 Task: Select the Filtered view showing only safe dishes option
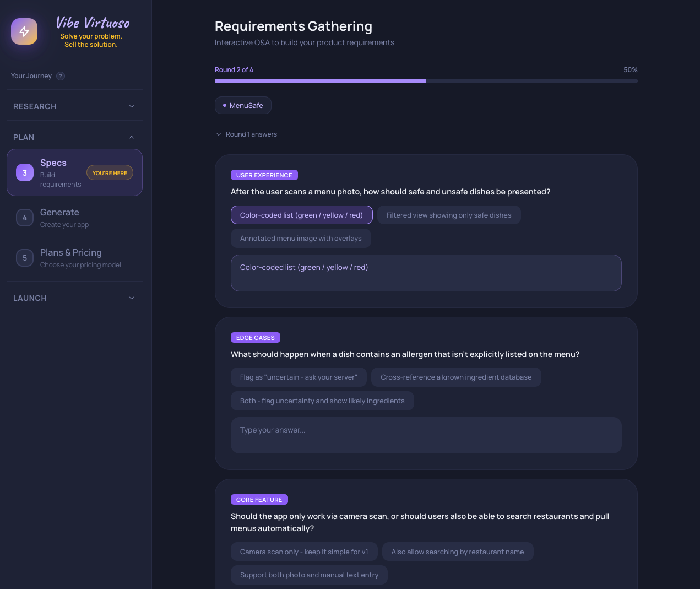tap(448, 215)
